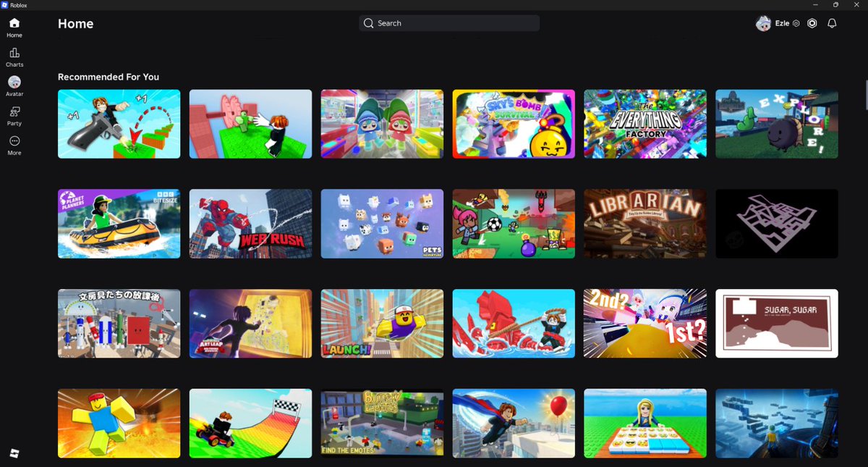This screenshot has height=467, width=868.
Task: Open the Find the Emotes game thumbnail
Action: tap(382, 424)
